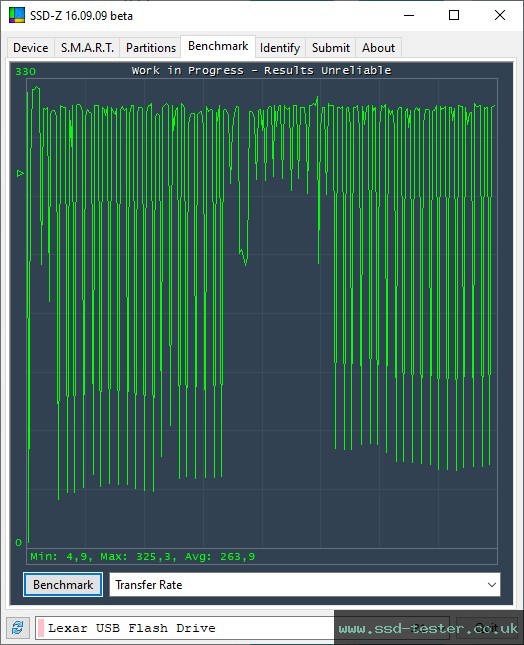This screenshot has height=645, width=524.
Task: Open the Submit tab
Action: (331, 48)
